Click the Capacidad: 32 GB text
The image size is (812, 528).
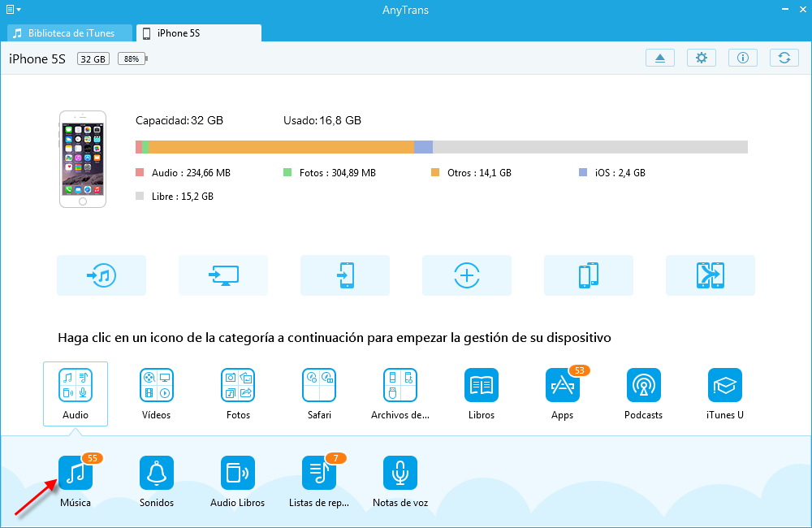[179, 121]
